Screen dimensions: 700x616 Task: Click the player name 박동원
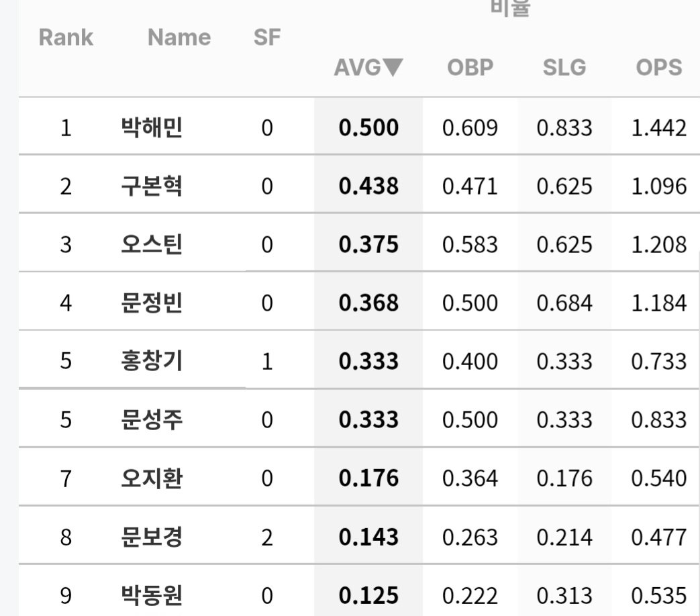point(152,595)
